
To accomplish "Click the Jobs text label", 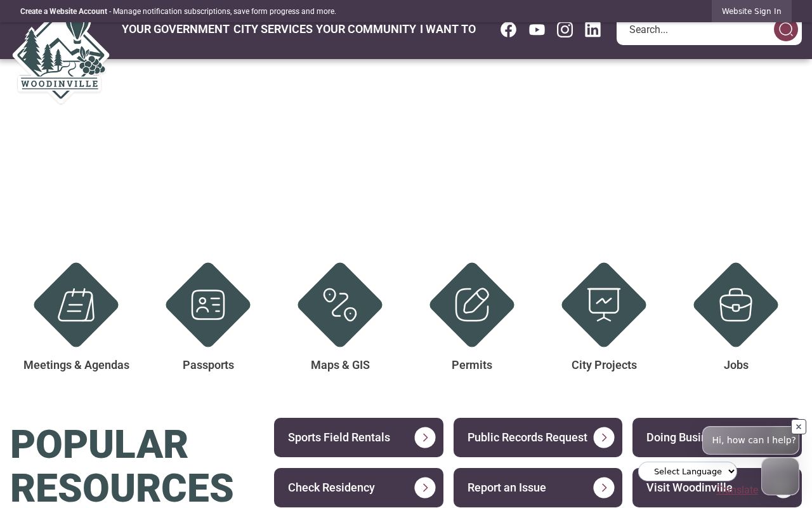I will (x=736, y=365).
